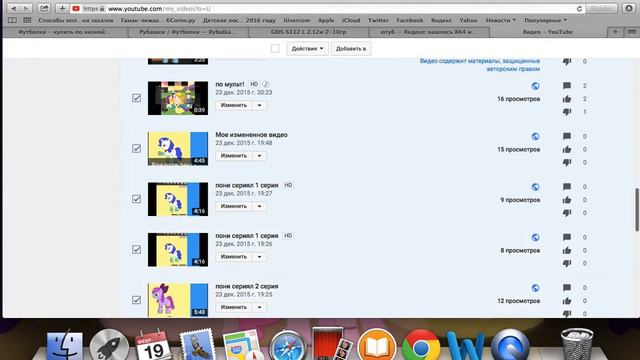Viewport: 640px width, 360px height.
Task: Uncheck checkbox of 'пони сериал 1 серия' posted 19:26
Action: (x=136, y=250)
